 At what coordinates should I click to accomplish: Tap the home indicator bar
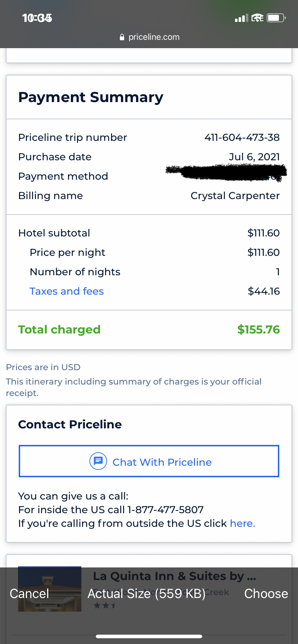click(x=149, y=636)
